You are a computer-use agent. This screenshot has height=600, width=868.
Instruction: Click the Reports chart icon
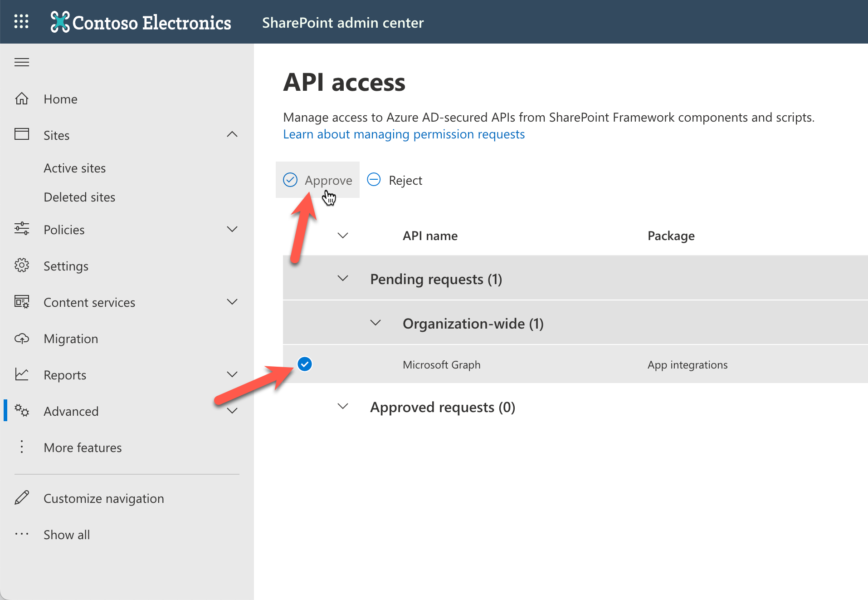pyautogui.click(x=22, y=374)
